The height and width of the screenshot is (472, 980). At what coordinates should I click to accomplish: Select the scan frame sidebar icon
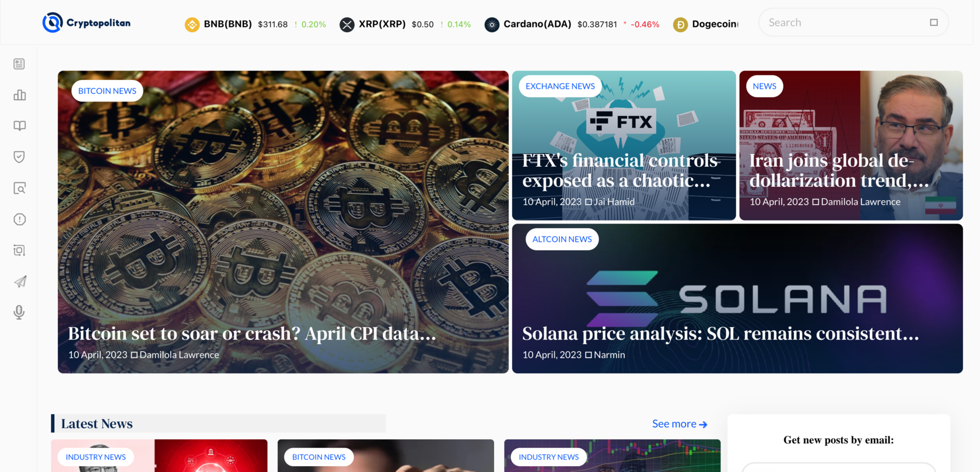coord(19,250)
